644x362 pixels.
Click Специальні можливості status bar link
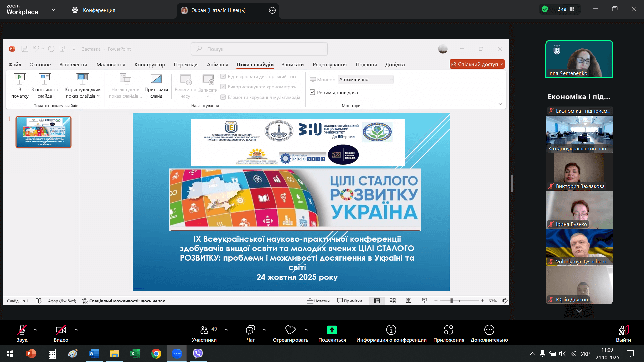coord(126,301)
